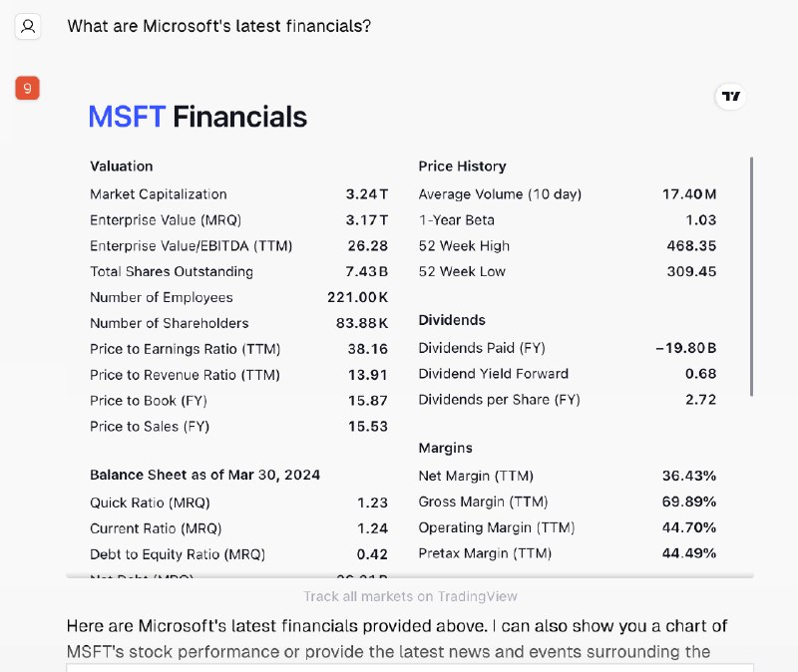The image size is (798, 672).
Task: Open the TradingView logo badge
Action: click(730, 96)
